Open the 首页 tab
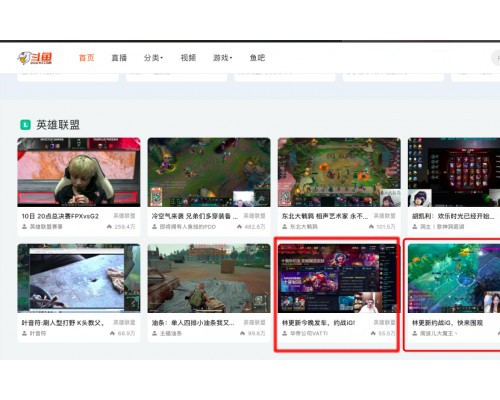The width and height of the screenshot is (500, 400). (87, 58)
